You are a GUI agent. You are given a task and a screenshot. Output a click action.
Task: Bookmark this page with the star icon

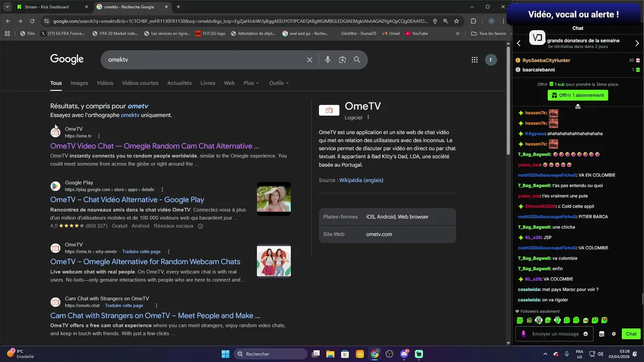[x=456, y=21]
